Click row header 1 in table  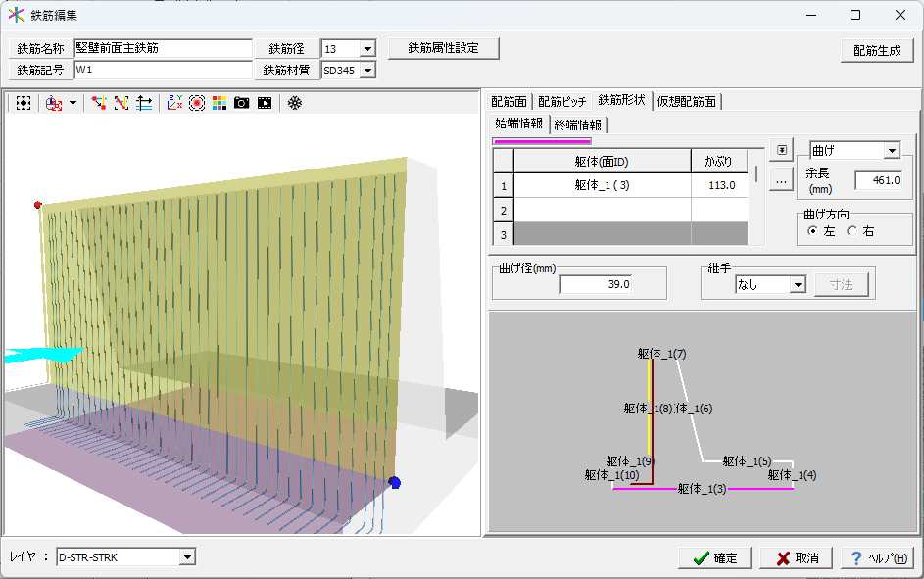(x=504, y=185)
